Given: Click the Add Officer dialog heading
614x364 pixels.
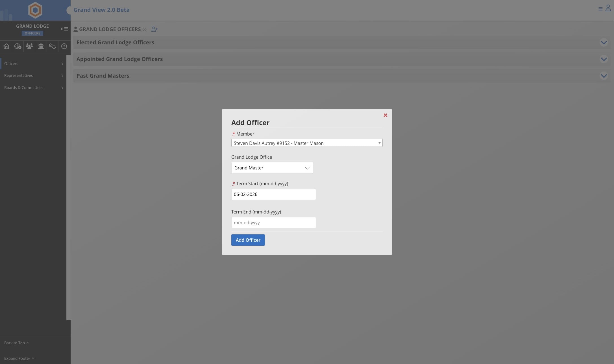Looking at the screenshot, I should (x=250, y=123).
